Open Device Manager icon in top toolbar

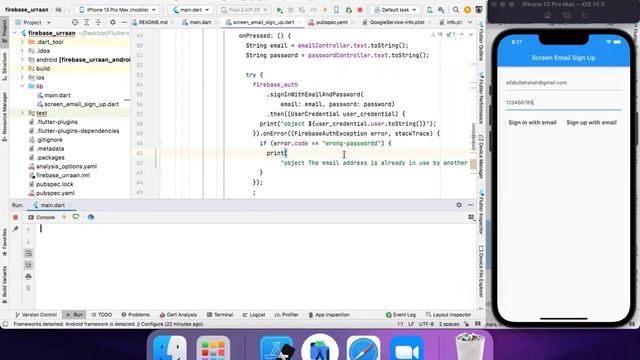(429, 10)
